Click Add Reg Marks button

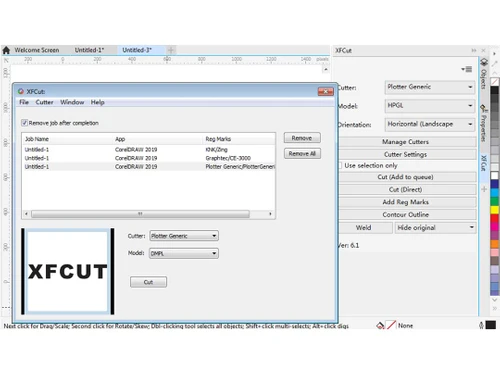coord(407,202)
